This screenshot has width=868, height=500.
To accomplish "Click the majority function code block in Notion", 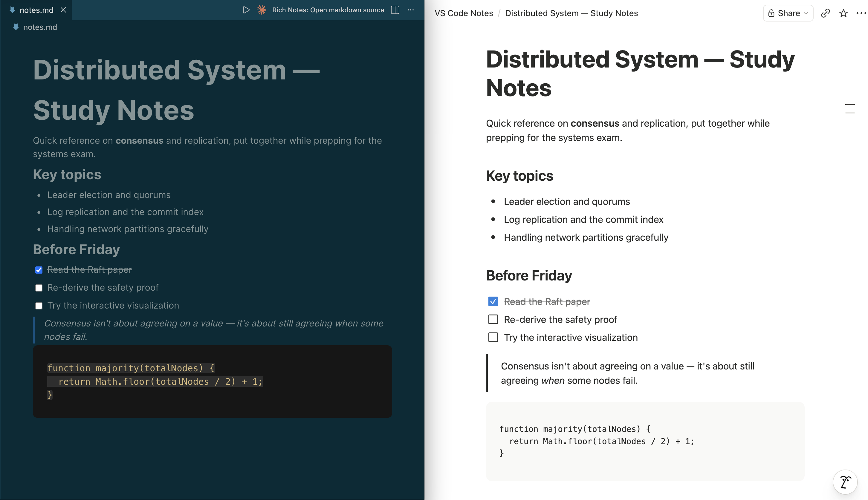I will (x=645, y=441).
